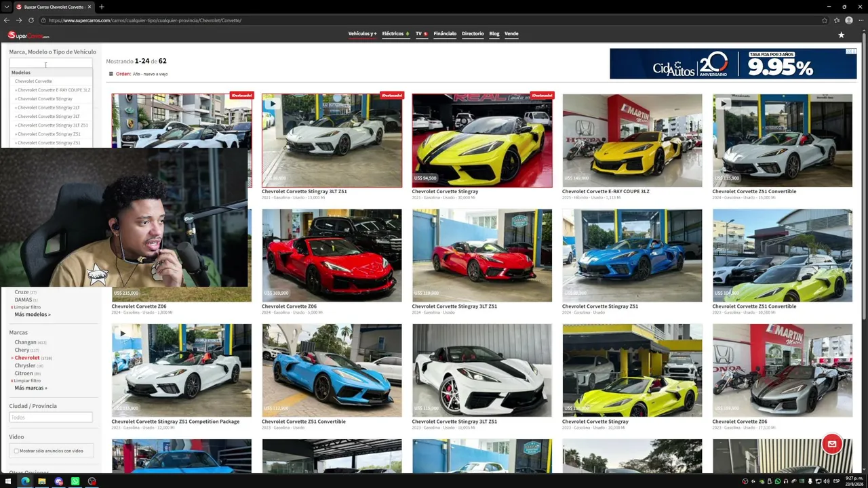Open the Ciudad / Provincia Todos dropdown
This screenshot has width=868, height=488.
tap(51, 418)
